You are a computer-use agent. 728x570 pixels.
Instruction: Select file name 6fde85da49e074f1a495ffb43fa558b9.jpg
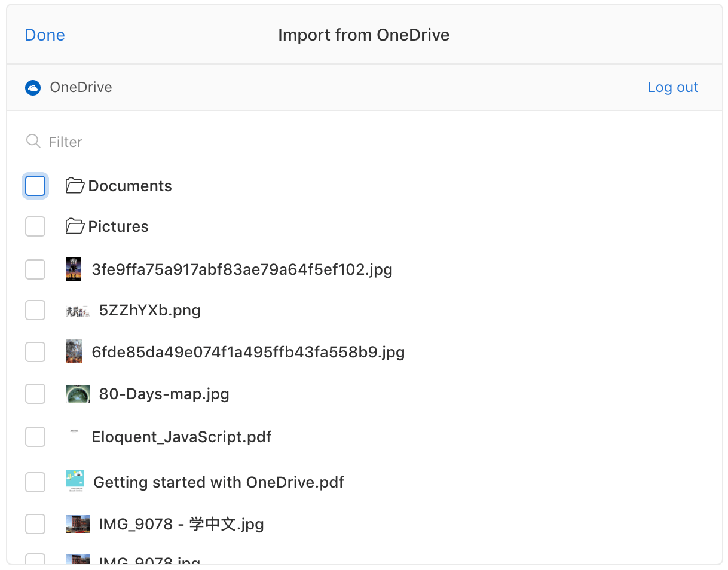[x=249, y=352]
